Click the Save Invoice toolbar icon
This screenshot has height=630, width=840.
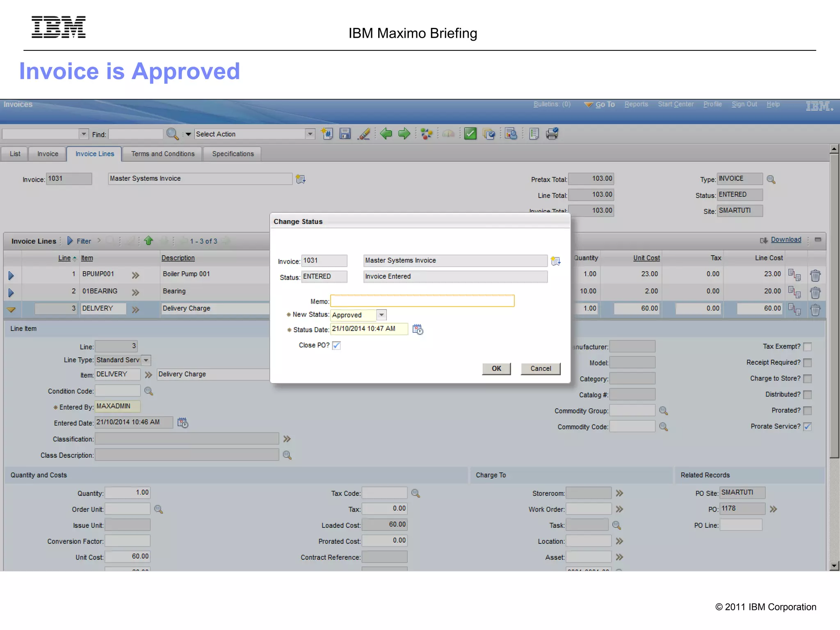(345, 134)
